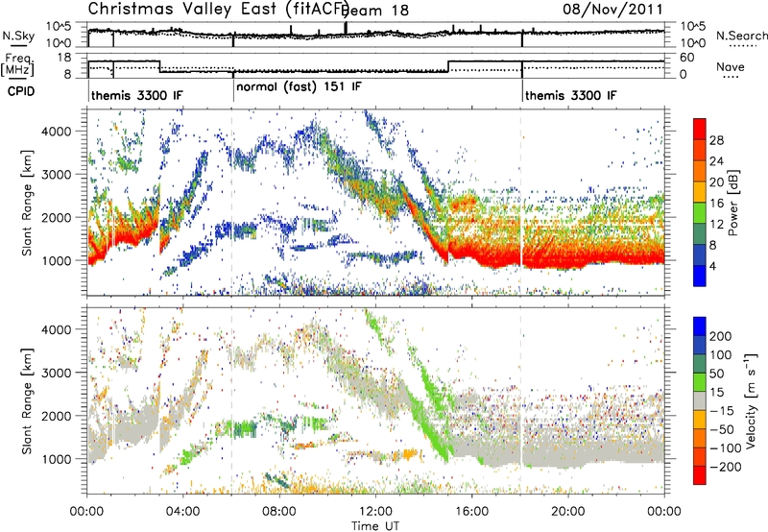Click the "18" tick on the frequency axis
This screenshot has width=768, height=532.
pos(64,58)
